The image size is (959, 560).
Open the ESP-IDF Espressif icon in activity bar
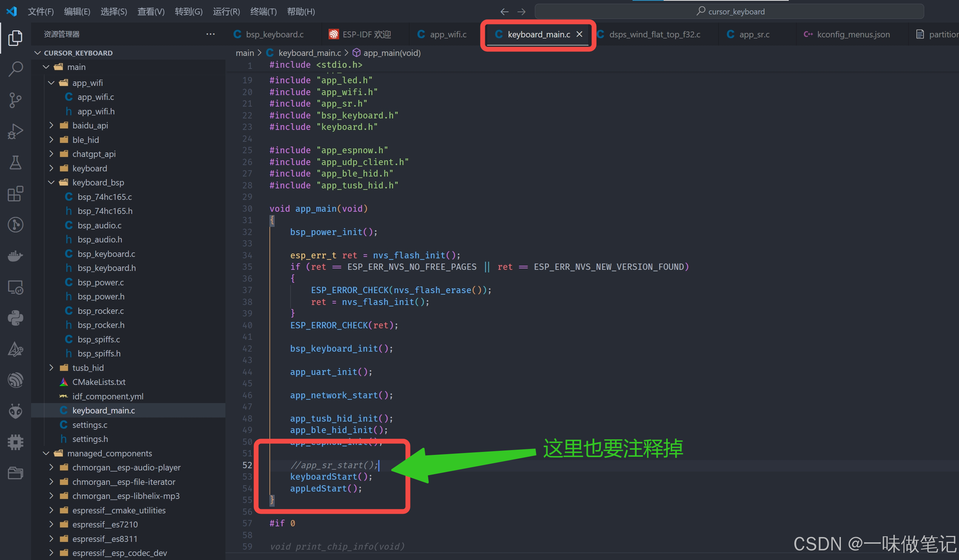pyautogui.click(x=15, y=380)
